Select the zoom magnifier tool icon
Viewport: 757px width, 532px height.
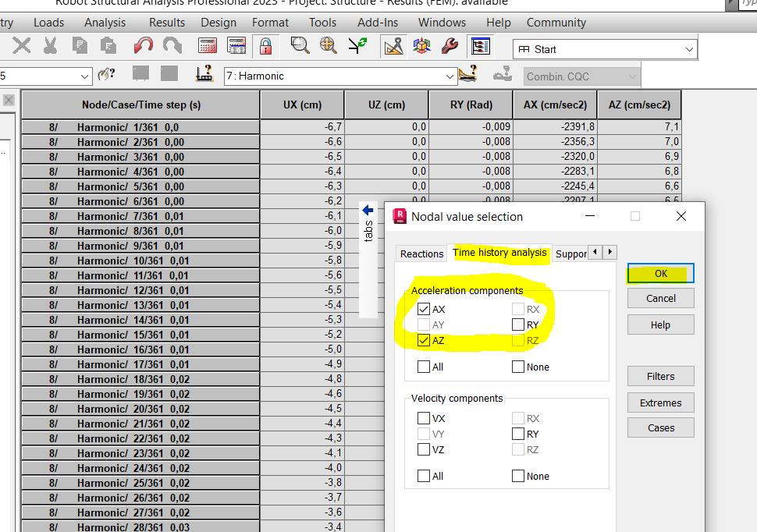point(300,46)
